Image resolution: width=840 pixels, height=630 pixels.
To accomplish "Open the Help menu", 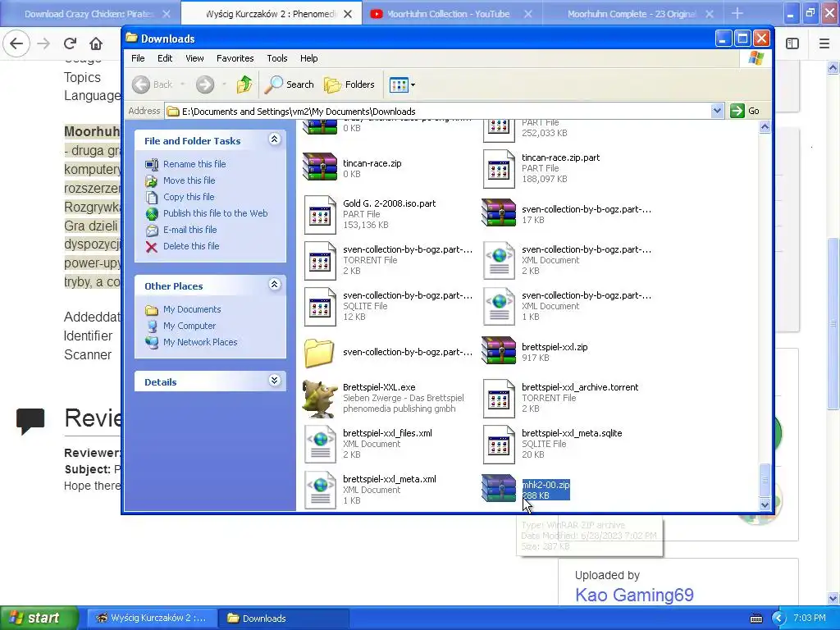I will point(308,58).
